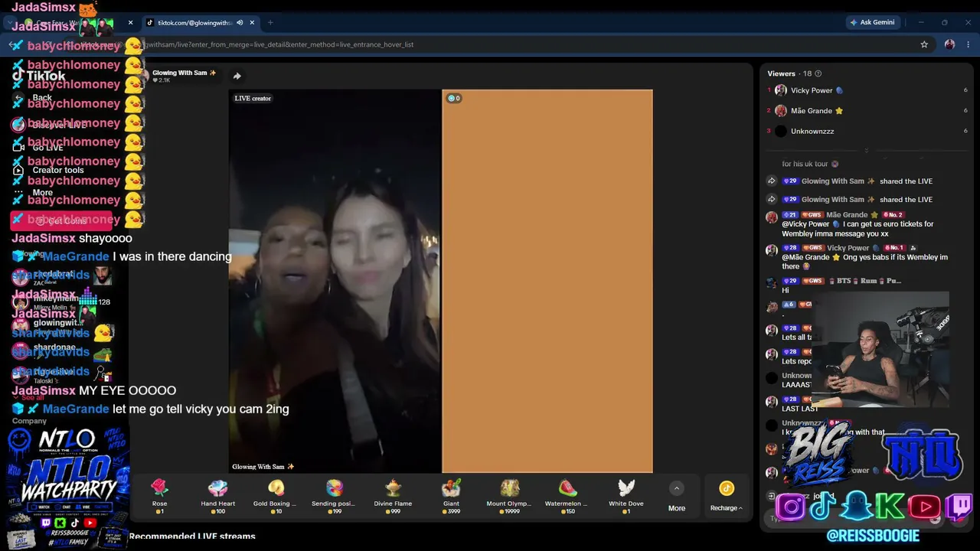This screenshot has height=551, width=980.
Task: Click the orange guest video panel
Action: click(x=547, y=281)
